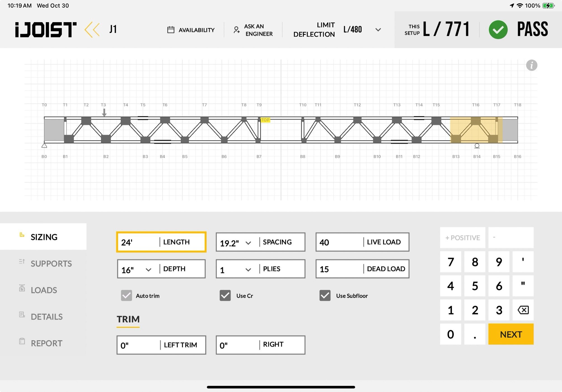Select the highlighted yellow truss panel
Image resolution: width=562 pixels, height=392 pixels.
point(476,130)
